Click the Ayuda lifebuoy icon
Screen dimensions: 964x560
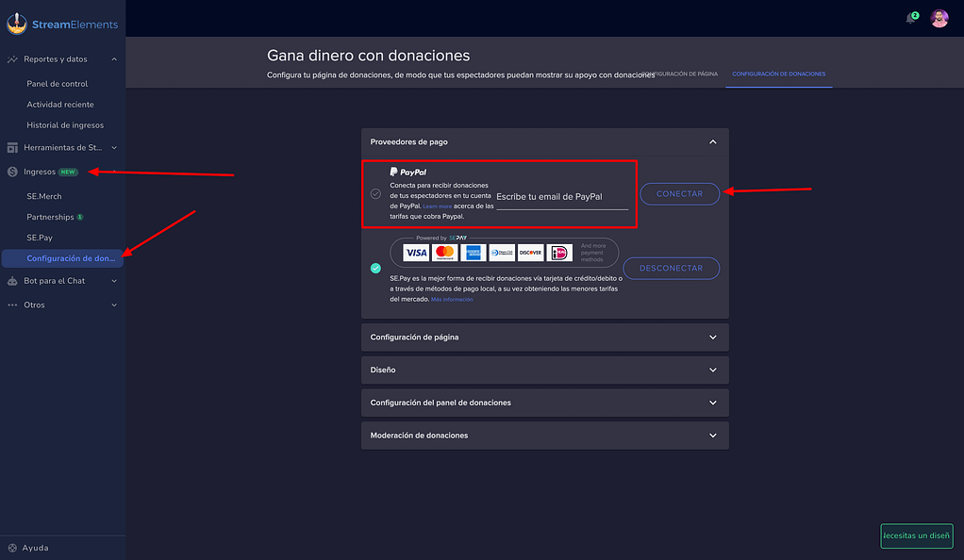pyautogui.click(x=12, y=548)
